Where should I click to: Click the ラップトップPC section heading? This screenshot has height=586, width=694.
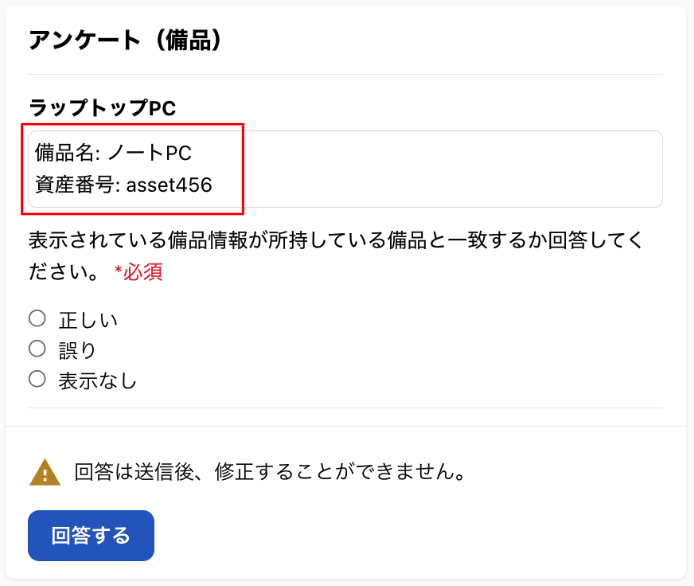click(x=102, y=108)
